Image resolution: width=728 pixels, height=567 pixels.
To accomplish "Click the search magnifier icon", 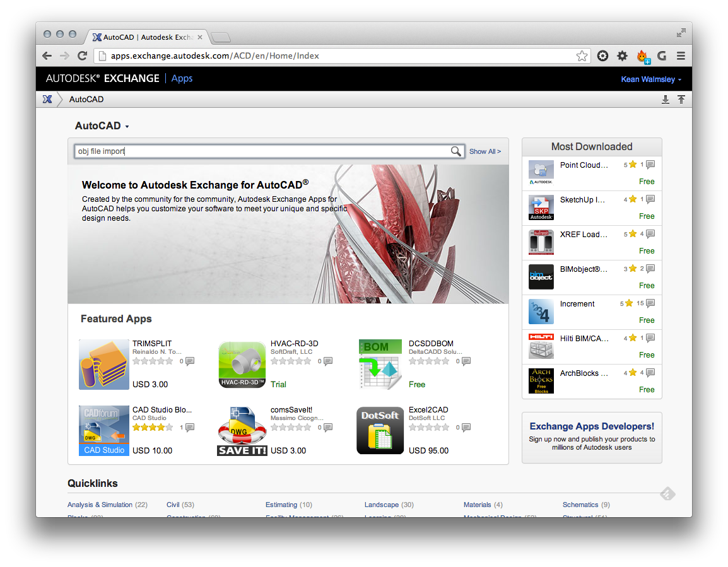I will (455, 151).
